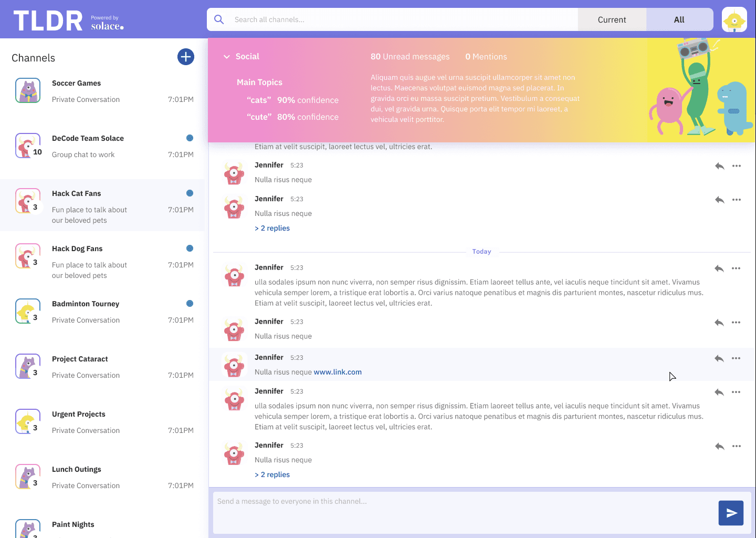
Task: Click the "cute" 80% confidence topic
Action: tap(292, 117)
